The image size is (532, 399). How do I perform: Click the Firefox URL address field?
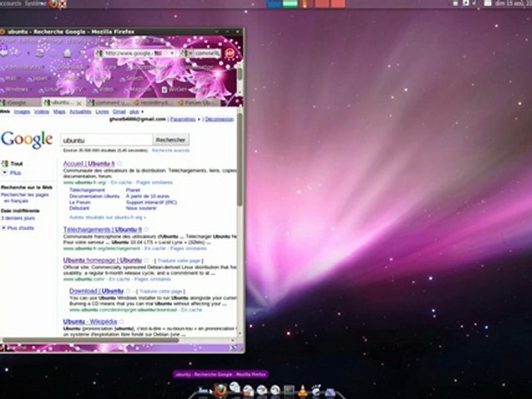(x=136, y=54)
